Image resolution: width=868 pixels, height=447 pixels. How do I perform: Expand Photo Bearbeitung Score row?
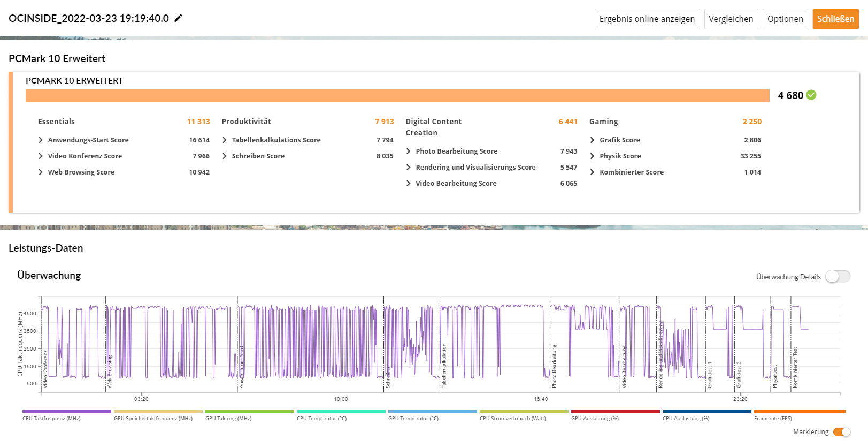409,151
